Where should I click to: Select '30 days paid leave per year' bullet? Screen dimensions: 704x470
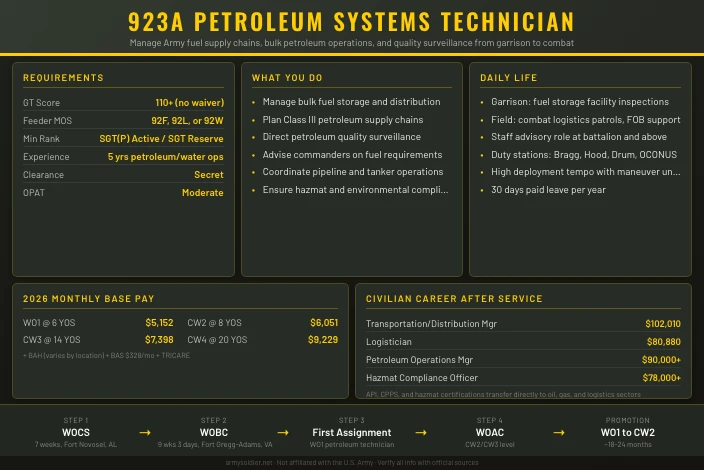pyautogui.click(x=548, y=190)
